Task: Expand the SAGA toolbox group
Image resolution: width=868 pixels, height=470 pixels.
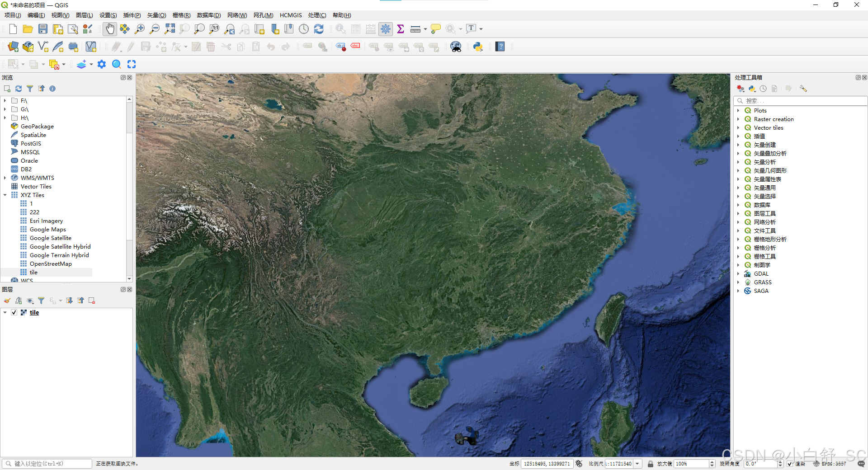Action: point(738,291)
